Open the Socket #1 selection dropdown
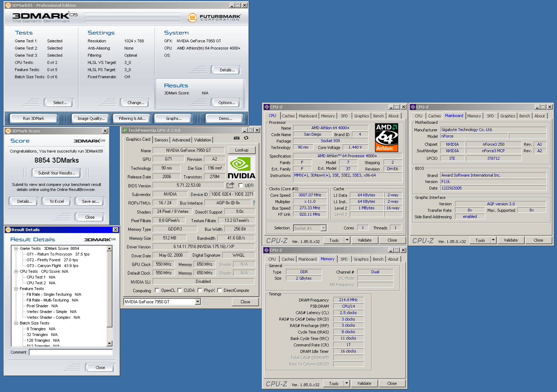The height and width of the screenshot is (392, 557). tap(323, 228)
